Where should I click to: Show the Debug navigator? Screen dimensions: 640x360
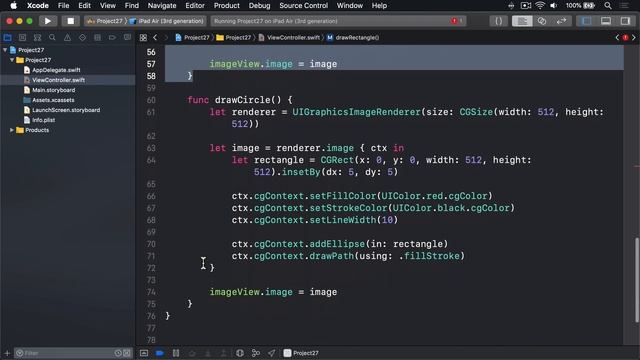tap(97, 38)
